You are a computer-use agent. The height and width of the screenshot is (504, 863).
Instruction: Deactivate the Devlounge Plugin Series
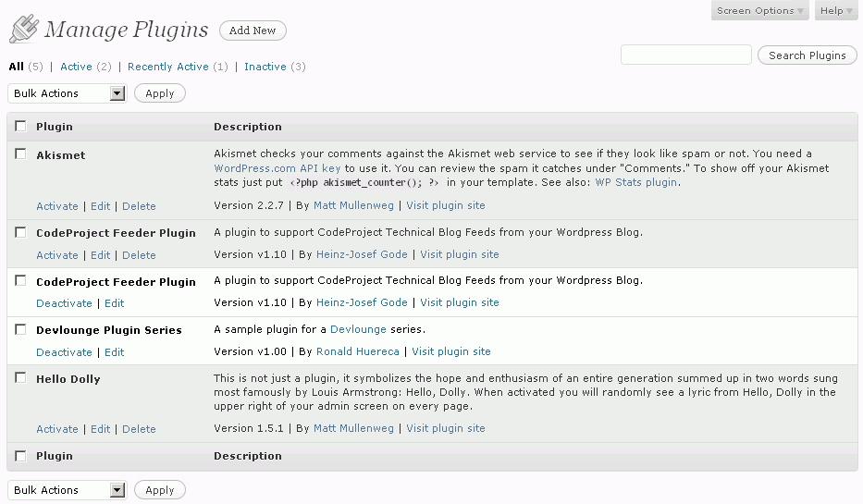pos(64,352)
